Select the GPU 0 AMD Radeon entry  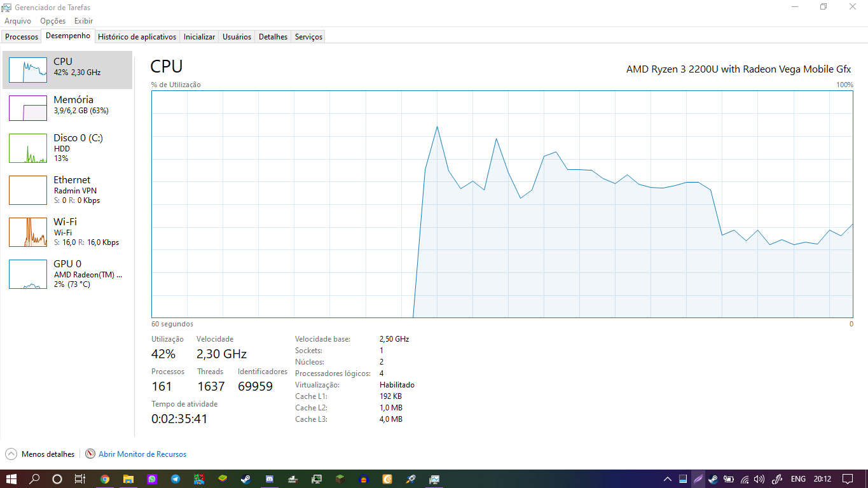[67, 274]
